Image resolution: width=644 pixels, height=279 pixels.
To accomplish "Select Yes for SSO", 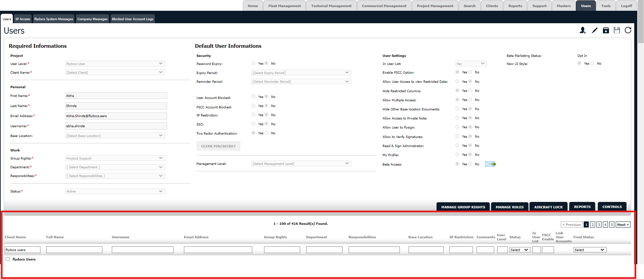I will point(253,124).
